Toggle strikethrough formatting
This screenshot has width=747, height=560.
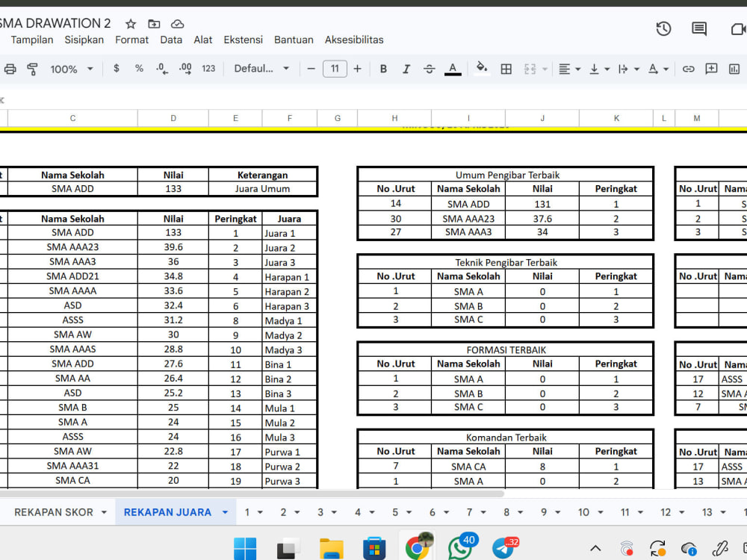coord(429,69)
